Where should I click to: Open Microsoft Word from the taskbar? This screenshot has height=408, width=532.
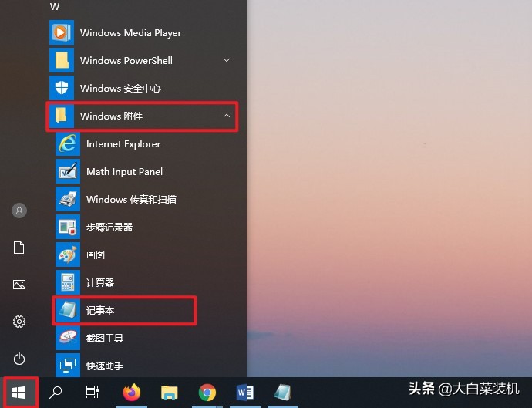245,393
